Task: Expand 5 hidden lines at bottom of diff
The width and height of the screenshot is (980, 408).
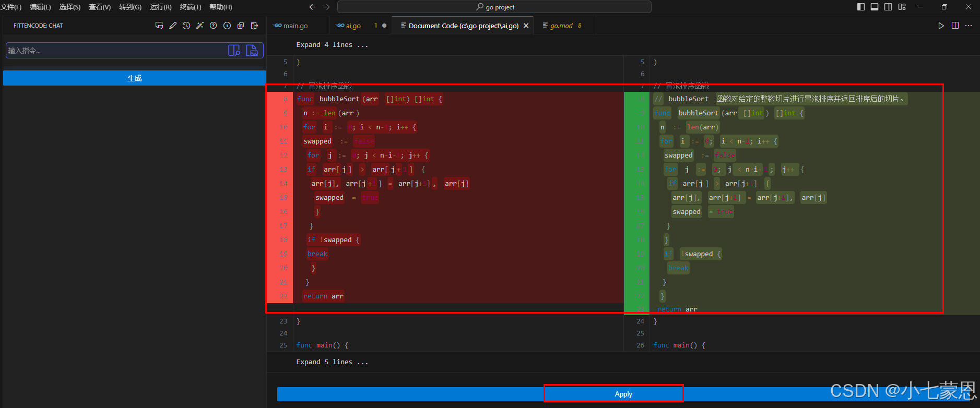Action: tap(332, 362)
